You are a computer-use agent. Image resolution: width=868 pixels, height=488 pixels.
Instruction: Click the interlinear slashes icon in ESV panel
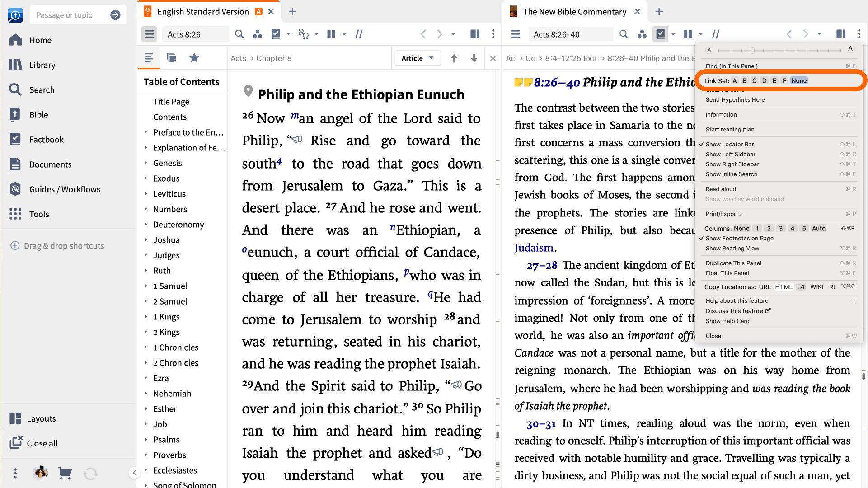coord(359,34)
